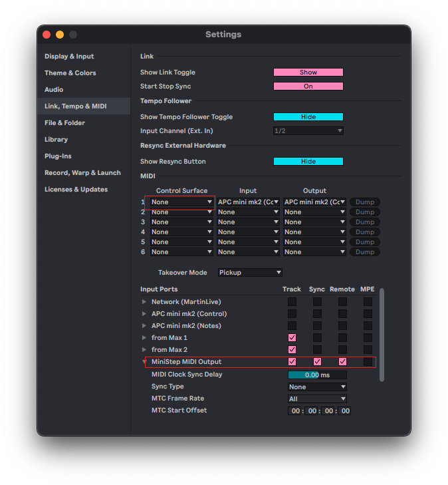Expand APC mini mk2 (Control) port
This screenshot has height=485, width=448.
point(144,314)
